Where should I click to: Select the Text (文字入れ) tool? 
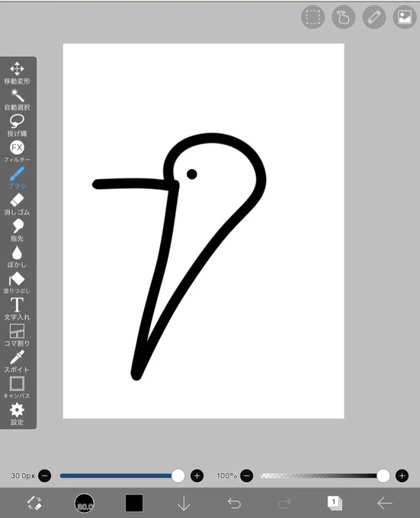(17, 309)
